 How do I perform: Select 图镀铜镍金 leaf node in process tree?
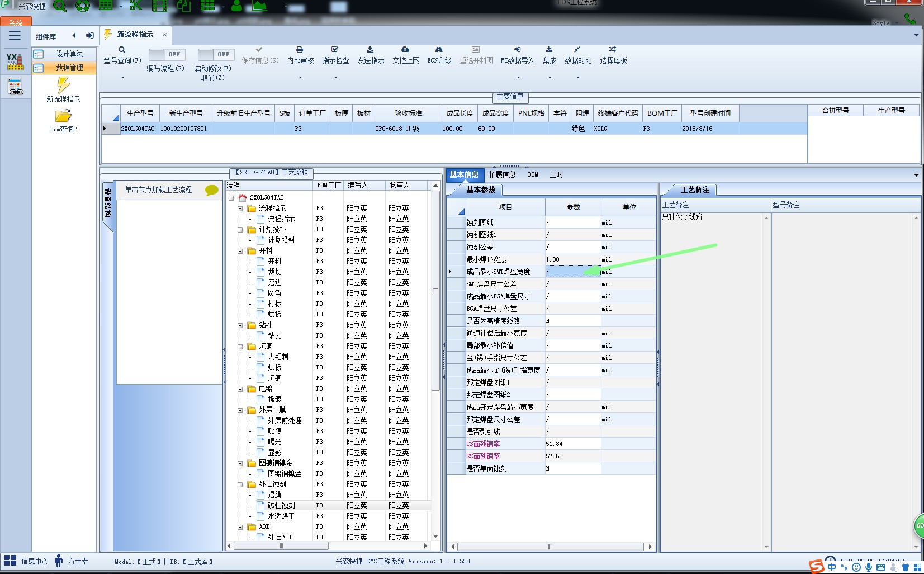[285, 474]
